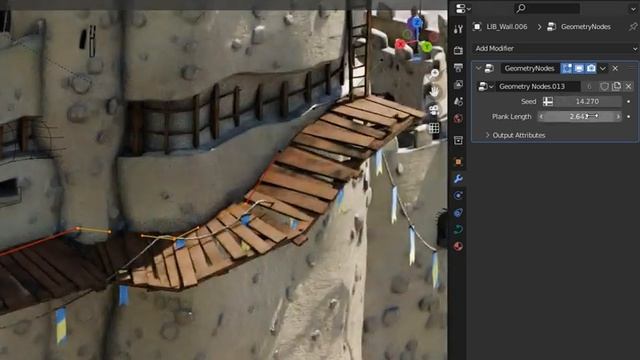The width and height of the screenshot is (640, 360).
Task: Click the viewport zoom magnifier icon
Action: pyautogui.click(x=434, y=73)
